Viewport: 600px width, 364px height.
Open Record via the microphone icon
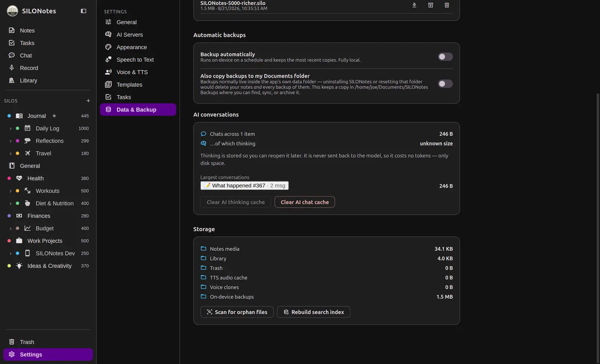(12, 68)
